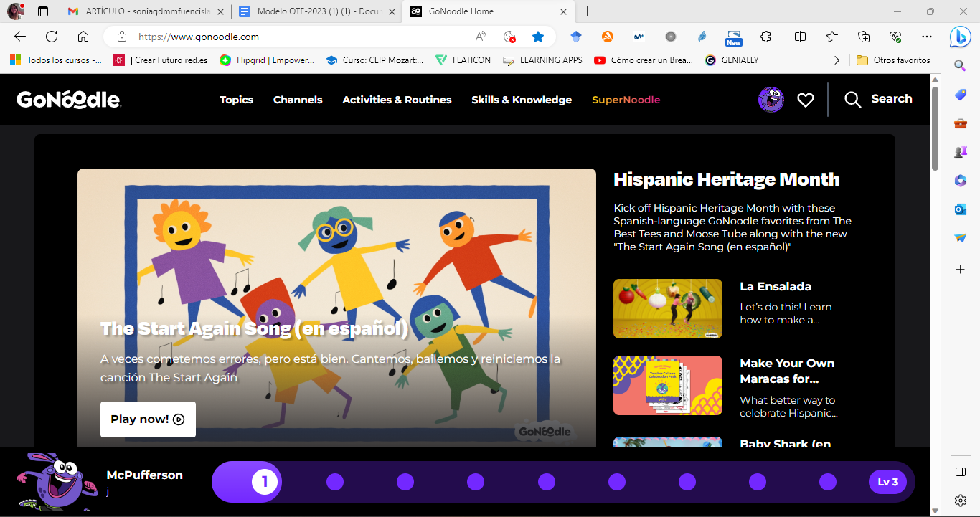Image resolution: width=980 pixels, height=517 pixels.
Task: Open the Collections icon in toolbar
Action: point(864,37)
